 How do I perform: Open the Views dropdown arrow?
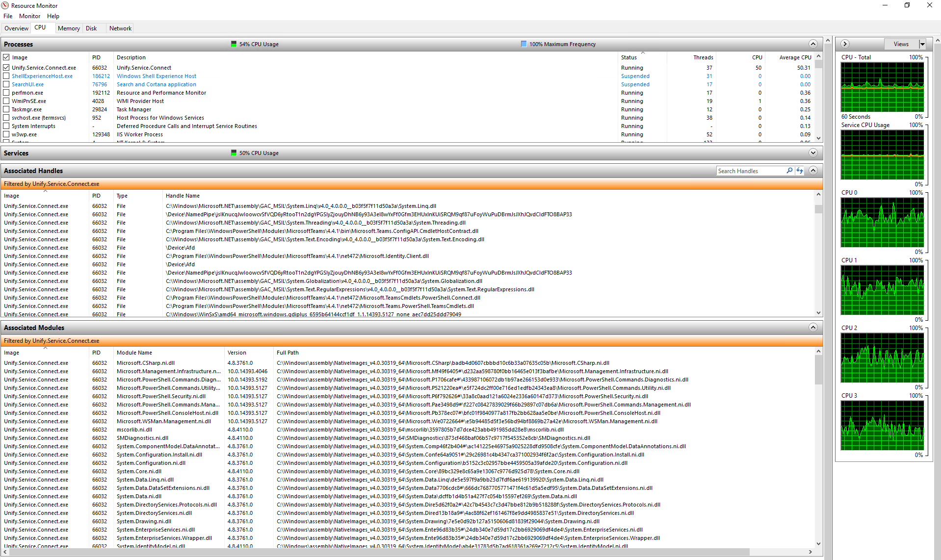click(922, 44)
